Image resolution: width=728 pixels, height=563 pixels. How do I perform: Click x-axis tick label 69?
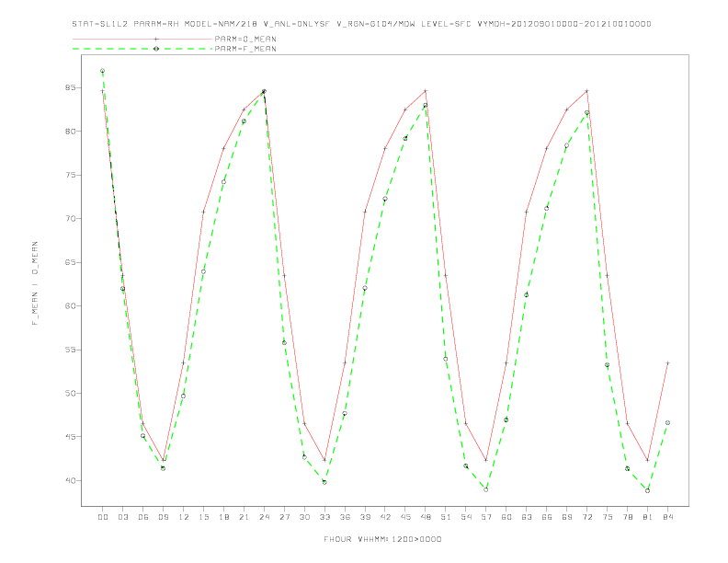point(567,517)
